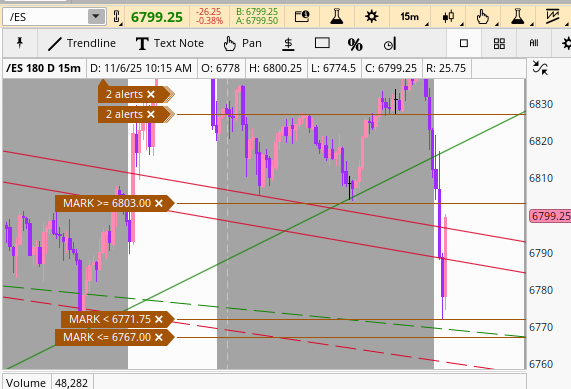The width and height of the screenshot is (571, 389).
Task: Click the upper '2 alerts' label
Action: [124, 94]
